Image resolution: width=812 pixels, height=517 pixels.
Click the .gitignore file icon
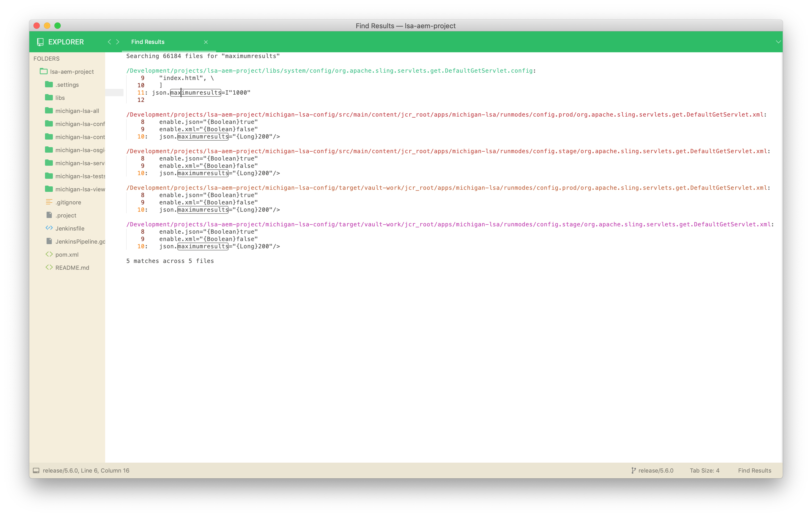(49, 202)
